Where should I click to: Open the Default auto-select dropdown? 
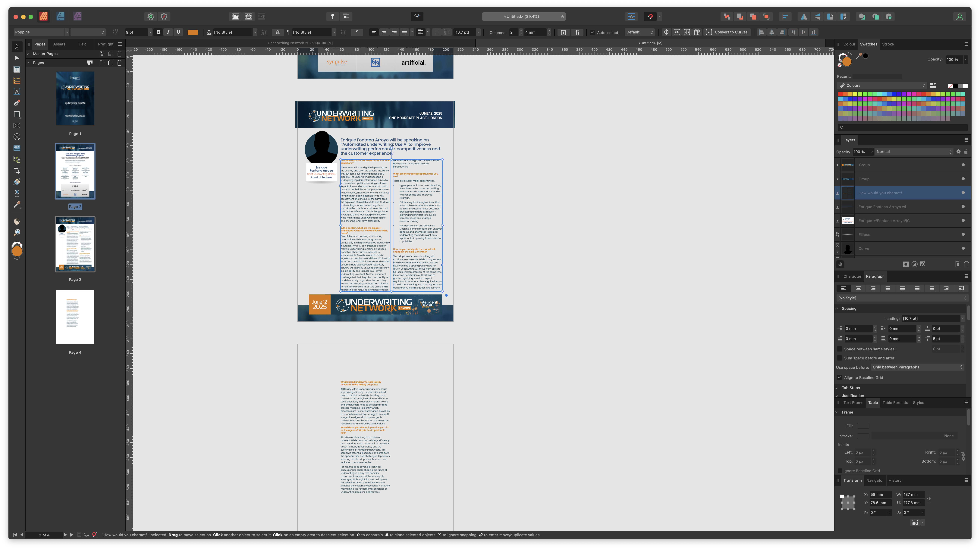click(x=640, y=32)
